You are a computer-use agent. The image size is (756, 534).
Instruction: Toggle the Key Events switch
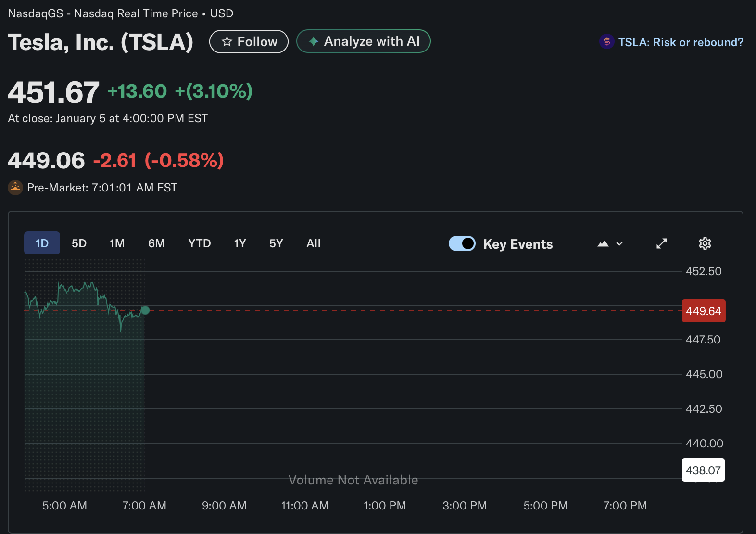tap(462, 243)
